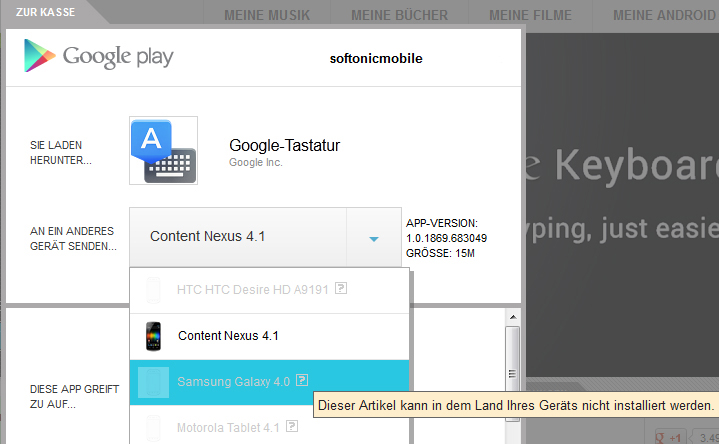The image size is (719, 444).
Task: Click the App-Version 1.0.1869.683049 text
Action: pos(446,231)
